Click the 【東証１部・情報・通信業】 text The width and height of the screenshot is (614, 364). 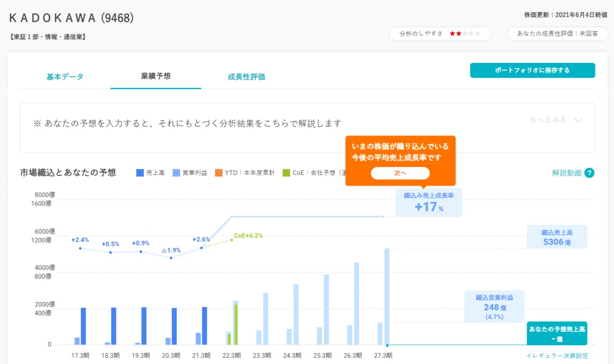(x=47, y=36)
